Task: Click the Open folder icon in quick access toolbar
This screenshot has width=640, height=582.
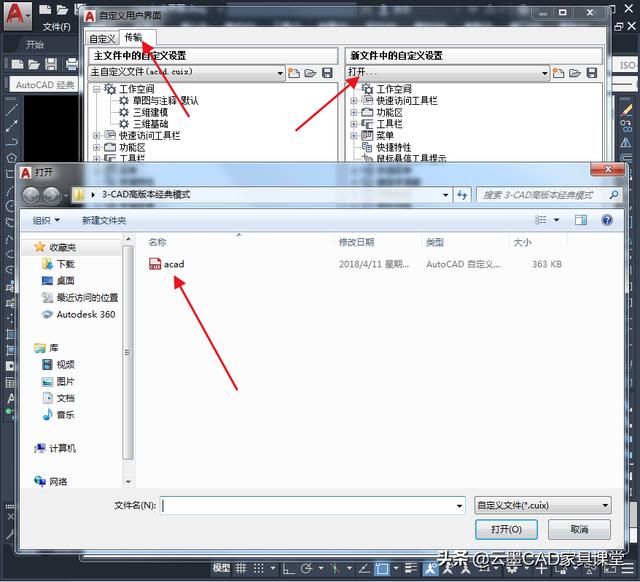Action: point(62,10)
